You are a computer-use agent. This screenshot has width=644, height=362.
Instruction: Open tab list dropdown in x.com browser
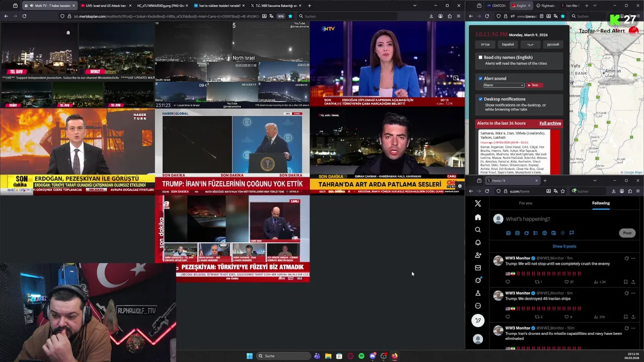tap(595, 180)
